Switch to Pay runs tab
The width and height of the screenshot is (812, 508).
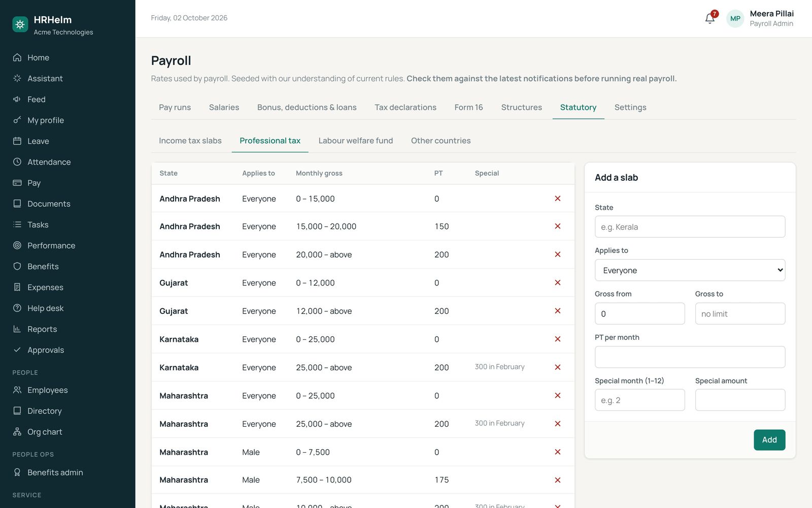click(x=175, y=107)
